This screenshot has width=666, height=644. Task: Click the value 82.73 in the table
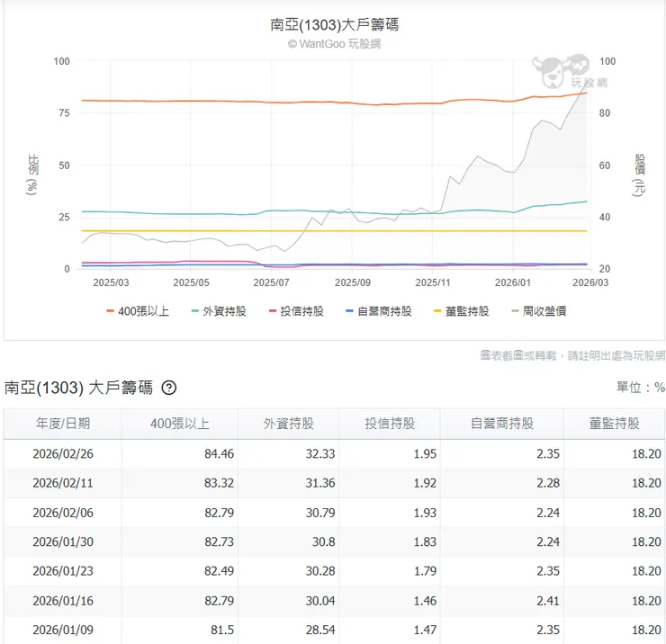(x=220, y=541)
